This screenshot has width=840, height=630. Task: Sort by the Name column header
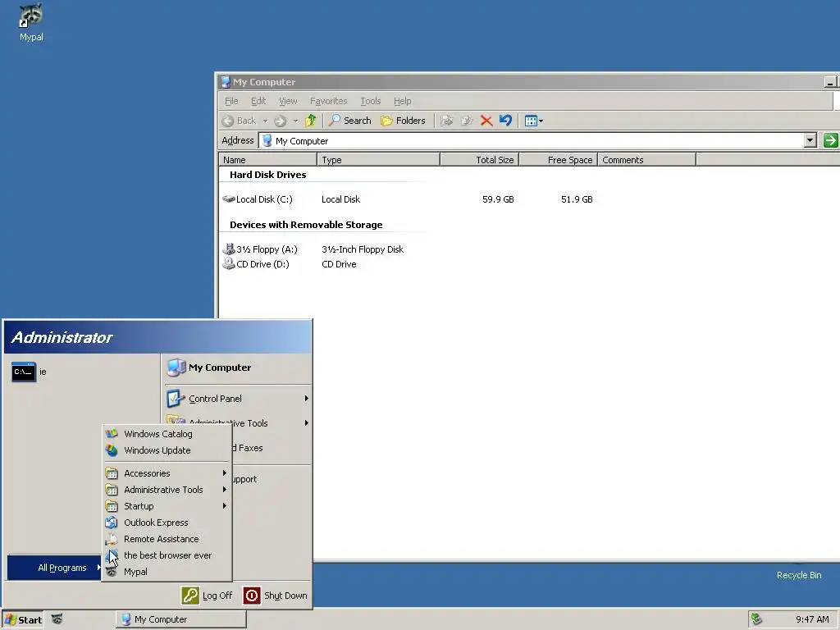(x=268, y=160)
